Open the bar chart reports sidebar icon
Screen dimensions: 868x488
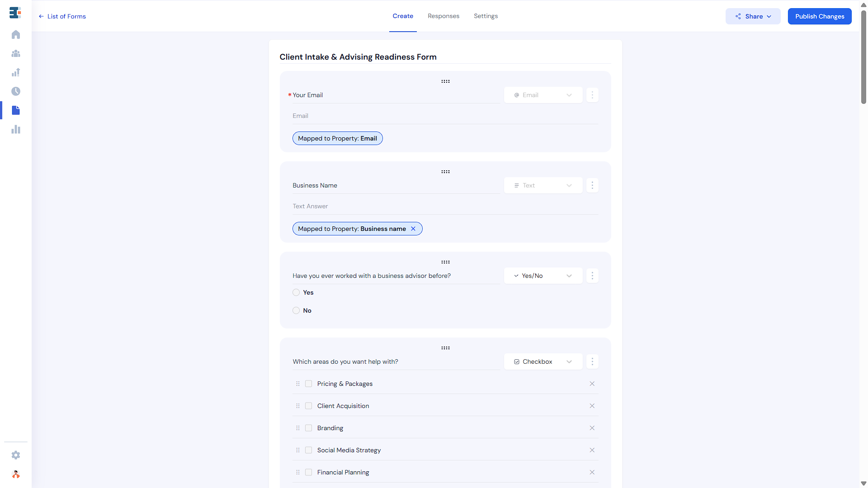[16, 130]
